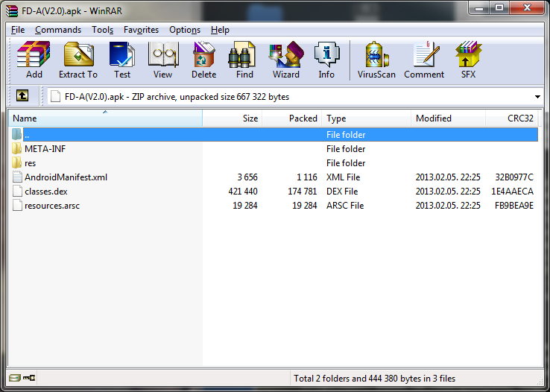Open the Tools menu

102,30
